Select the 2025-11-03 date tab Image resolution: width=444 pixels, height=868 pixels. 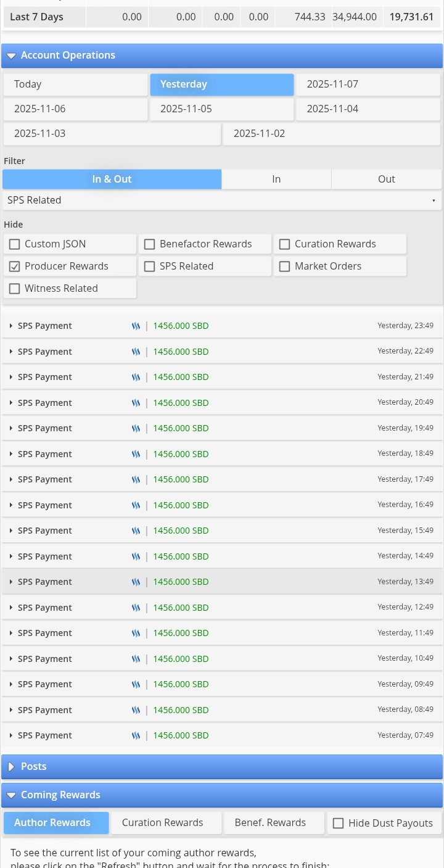click(x=112, y=134)
